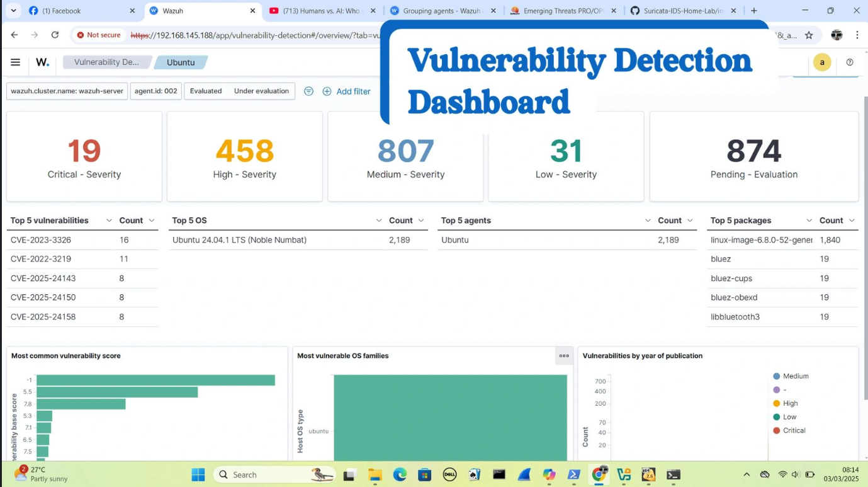Select the Evaluated filter toggle

[206, 91]
